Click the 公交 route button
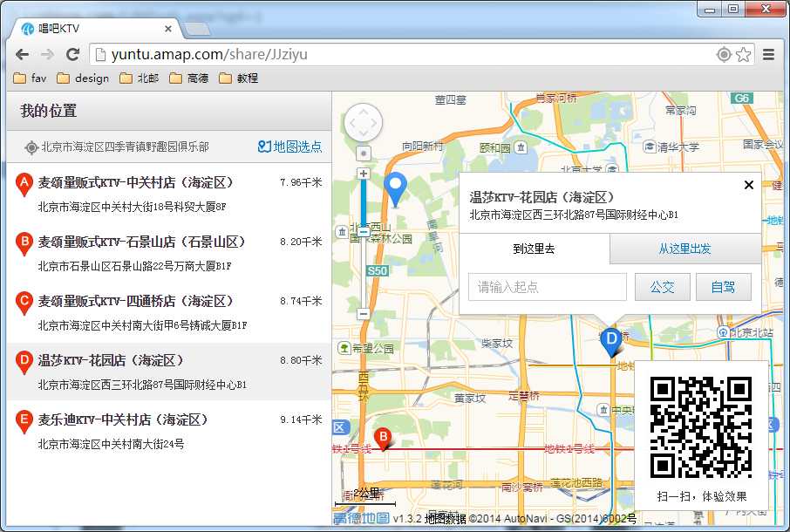790x532 pixels. [662, 287]
